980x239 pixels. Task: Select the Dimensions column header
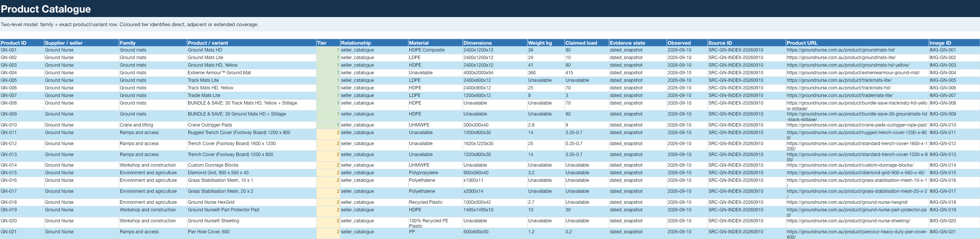click(x=495, y=43)
